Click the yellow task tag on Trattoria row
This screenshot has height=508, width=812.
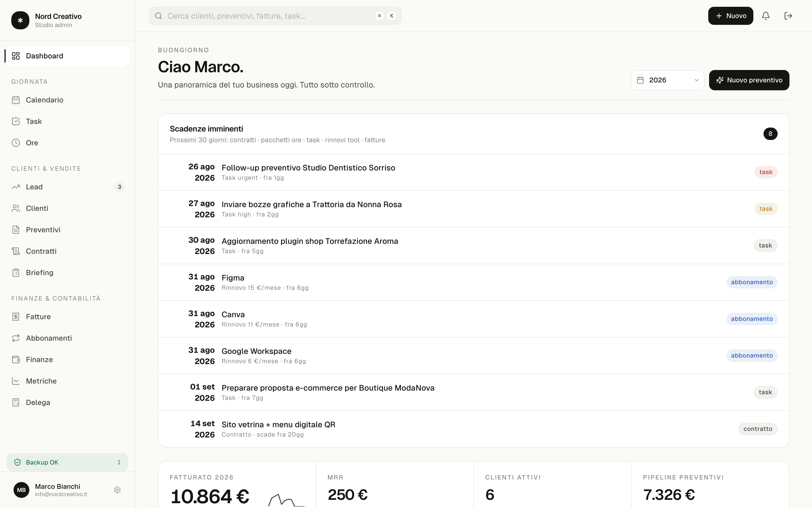[x=766, y=209]
